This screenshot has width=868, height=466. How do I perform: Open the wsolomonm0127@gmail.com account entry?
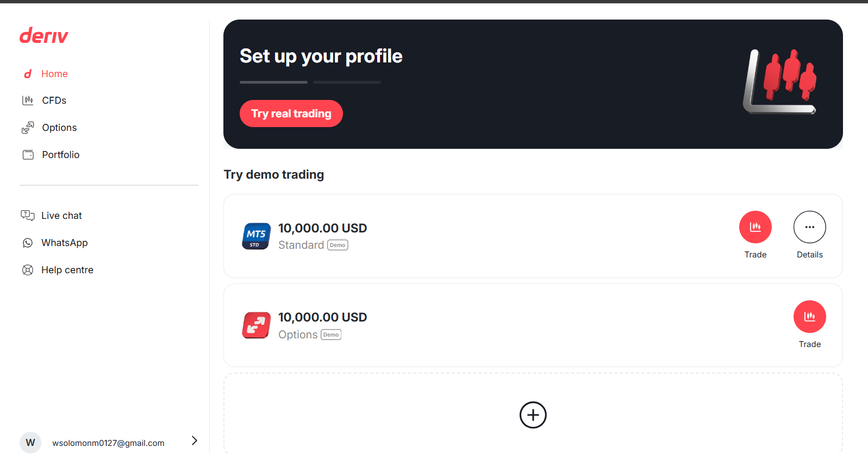pyautogui.click(x=109, y=443)
